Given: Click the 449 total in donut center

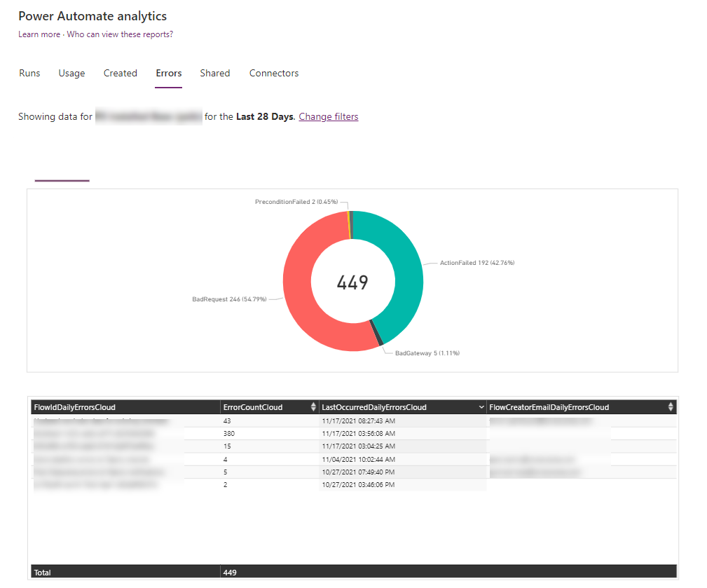Looking at the screenshot, I should pos(352,282).
